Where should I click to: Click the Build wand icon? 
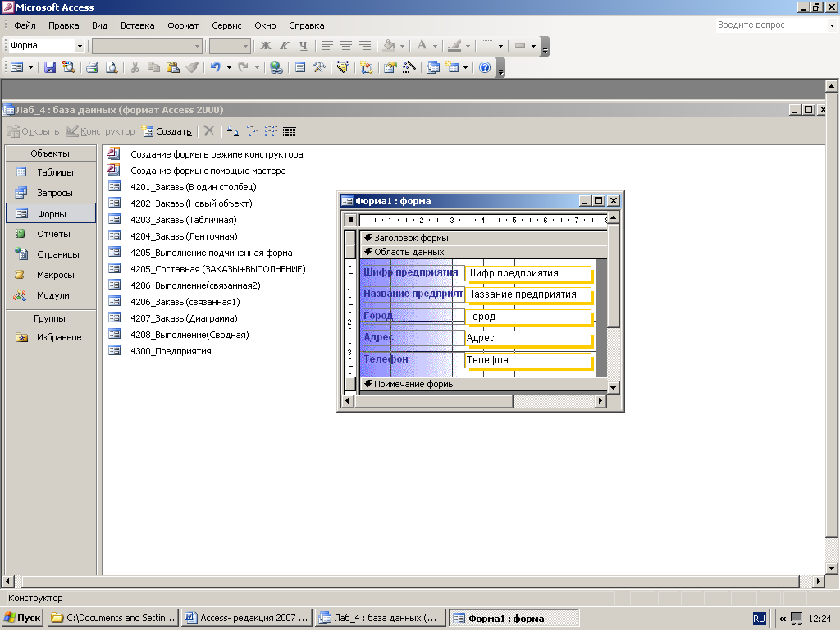409,67
